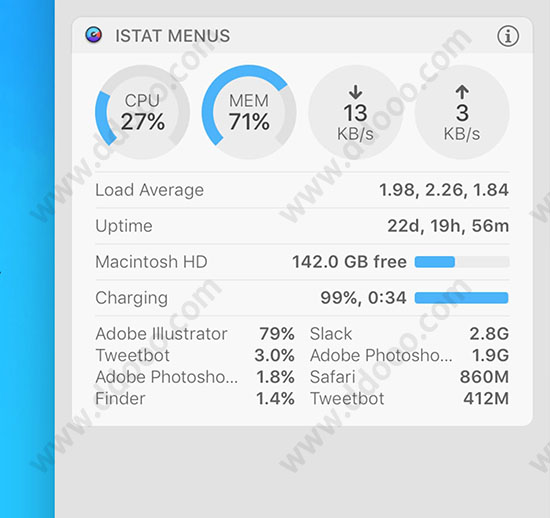This screenshot has height=518, width=550.
Task: Click the download arrow icon
Action: pos(356,92)
